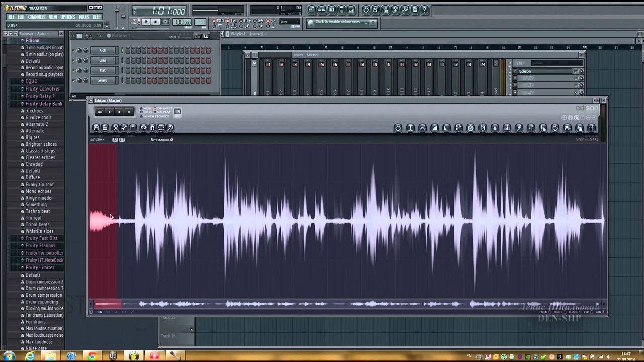
Task: Select the Edison 'IN NEW PROJECT' option
Action: (154, 116)
